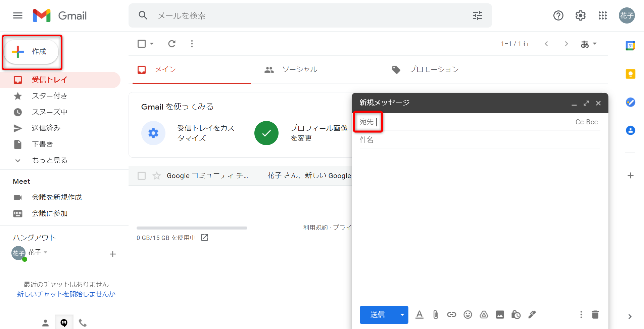Open the send button dropdown arrow
Screen dimensions: 644x329
pyautogui.click(x=402, y=315)
